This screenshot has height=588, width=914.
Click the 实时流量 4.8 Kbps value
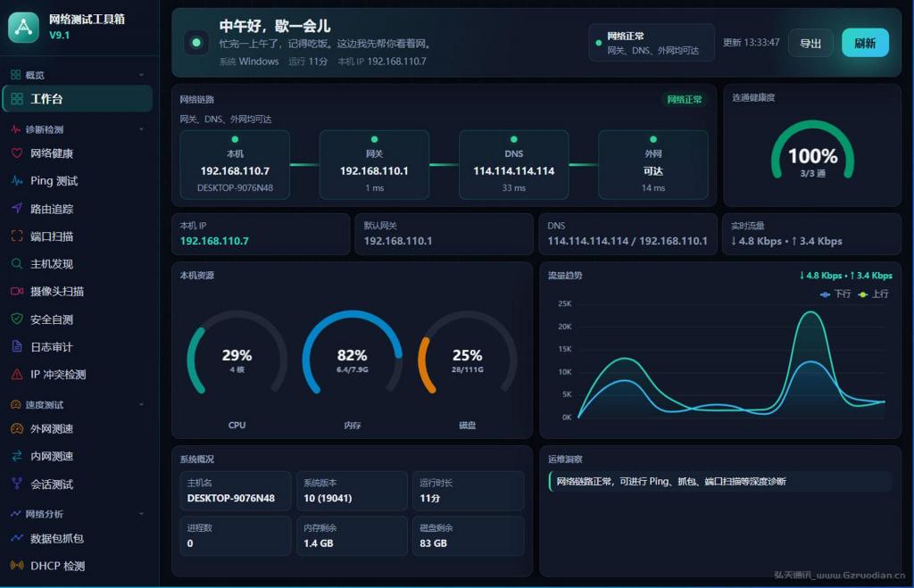(786, 241)
